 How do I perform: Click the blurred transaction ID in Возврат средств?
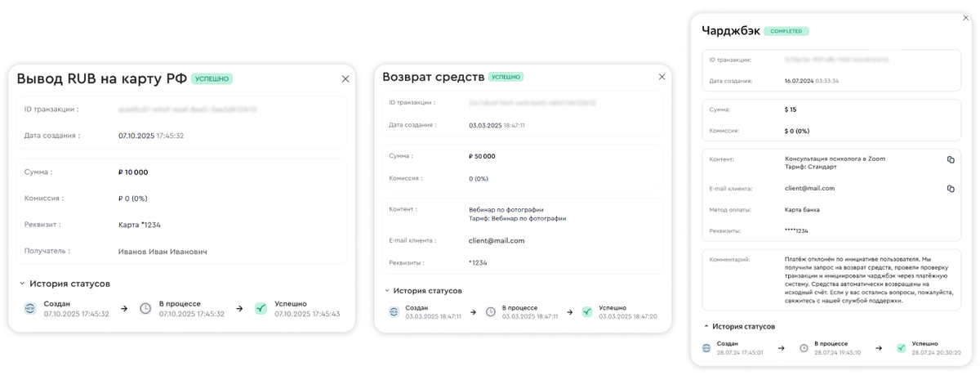pos(532,103)
